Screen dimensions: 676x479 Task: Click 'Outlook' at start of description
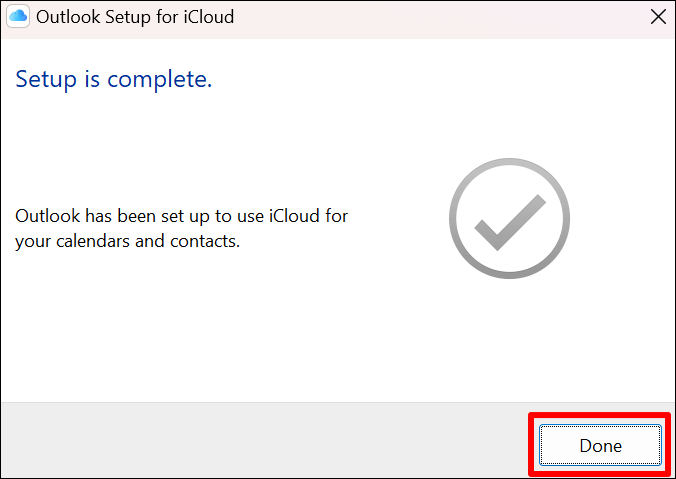coord(44,216)
